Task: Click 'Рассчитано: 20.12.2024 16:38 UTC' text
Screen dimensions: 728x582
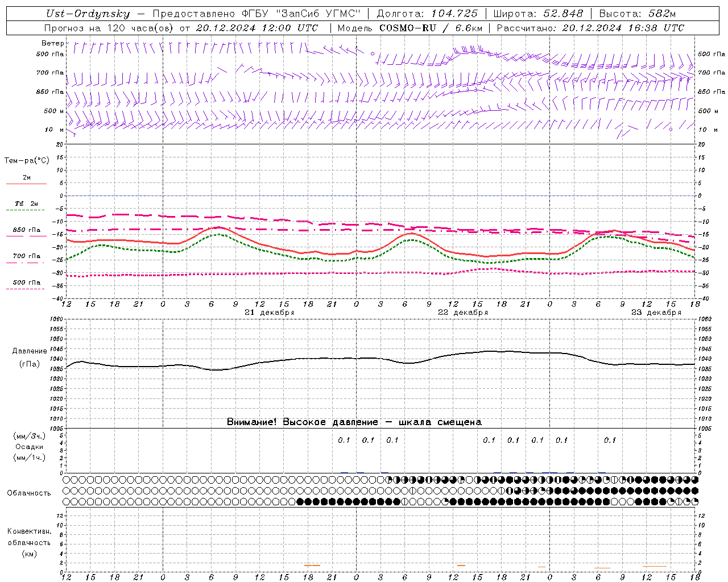Action: [590, 28]
